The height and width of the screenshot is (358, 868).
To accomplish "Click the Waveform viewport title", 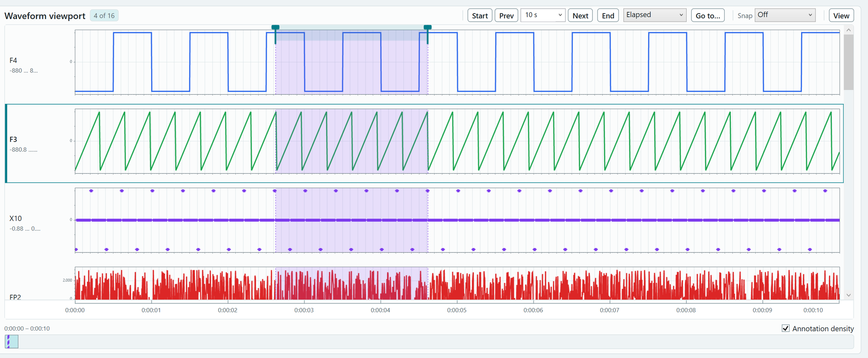I will (x=45, y=16).
